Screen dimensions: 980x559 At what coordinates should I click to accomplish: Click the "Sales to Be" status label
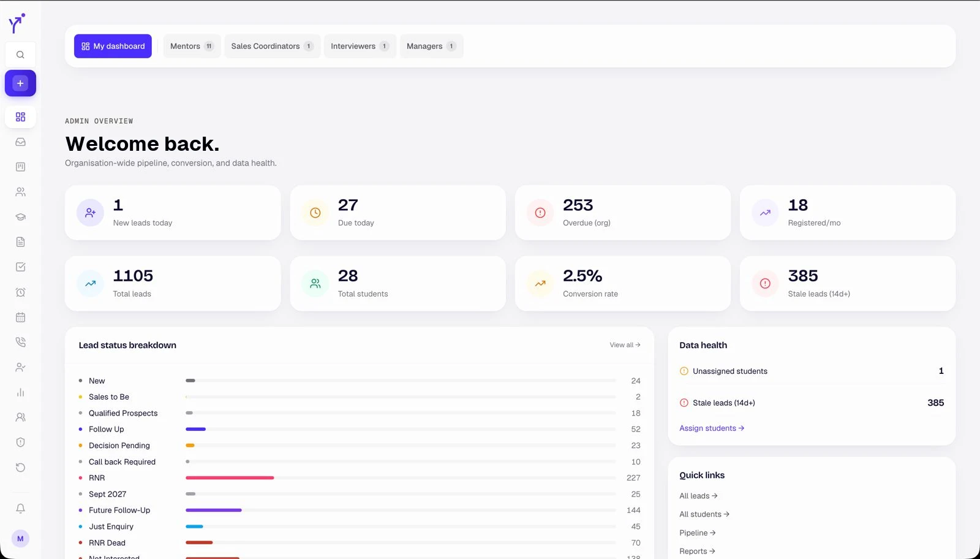(109, 397)
